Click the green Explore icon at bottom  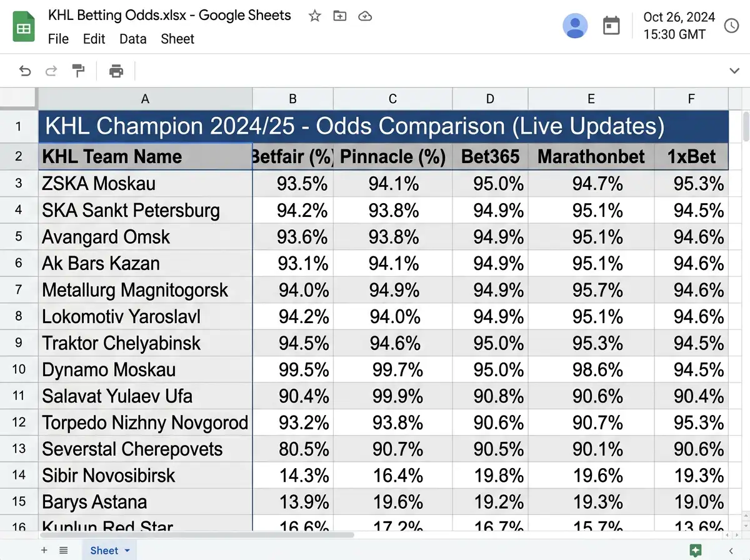[695, 551]
